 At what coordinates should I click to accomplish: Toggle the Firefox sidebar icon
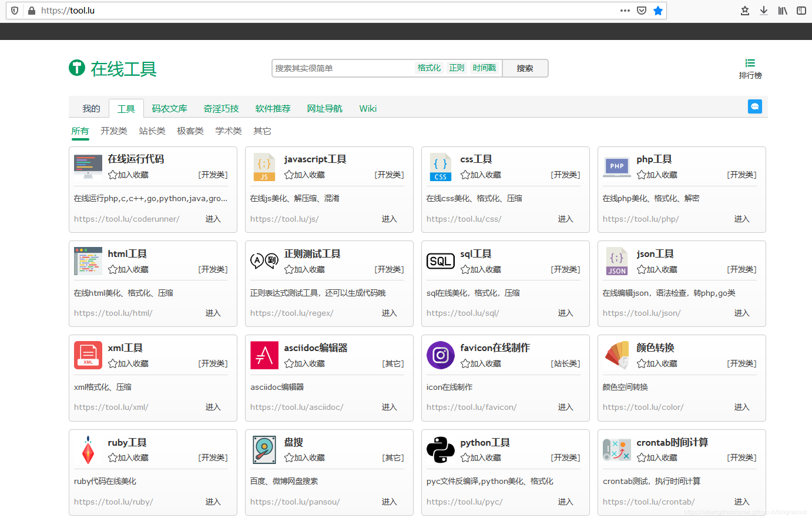[801, 11]
